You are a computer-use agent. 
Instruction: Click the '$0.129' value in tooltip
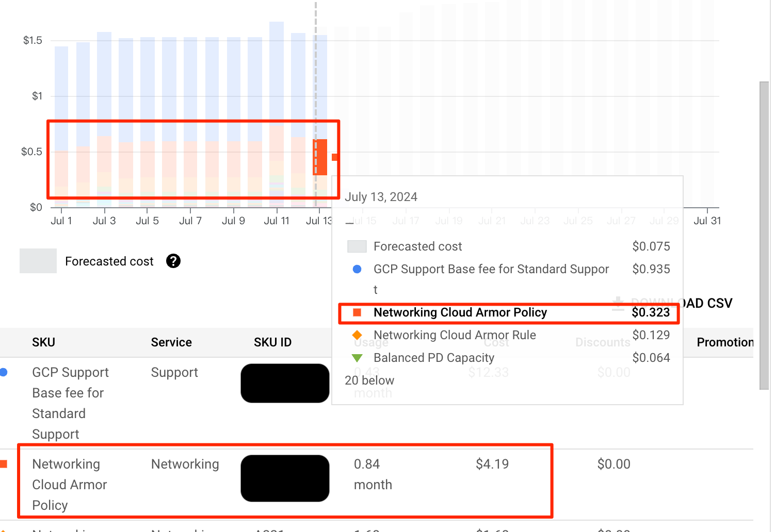tap(651, 335)
